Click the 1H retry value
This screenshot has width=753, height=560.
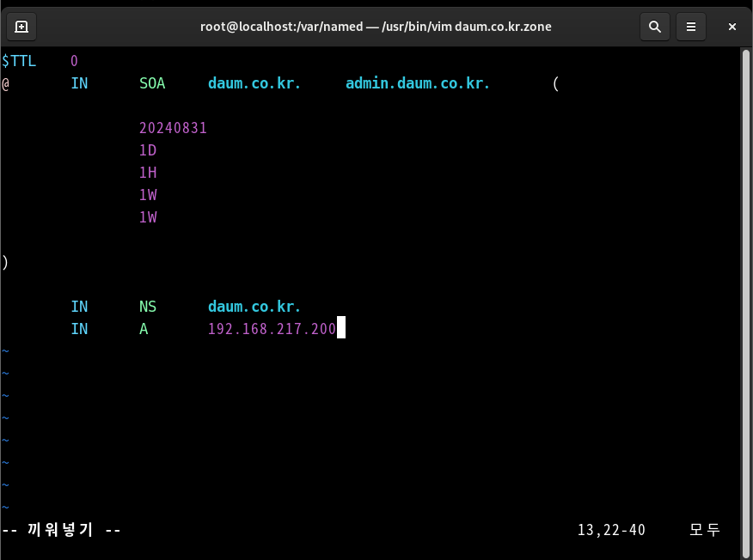point(148,173)
